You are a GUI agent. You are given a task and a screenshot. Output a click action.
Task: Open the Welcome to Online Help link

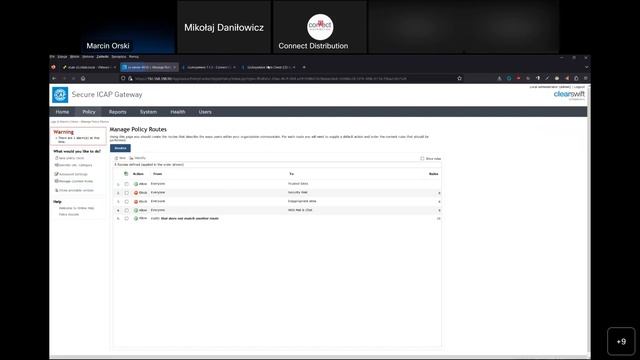click(76, 208)
